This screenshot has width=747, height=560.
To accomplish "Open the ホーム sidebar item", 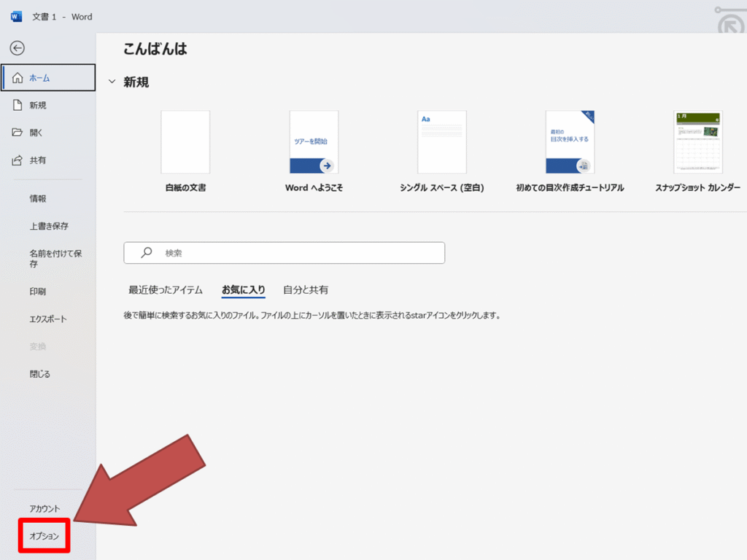I will 48,77.
